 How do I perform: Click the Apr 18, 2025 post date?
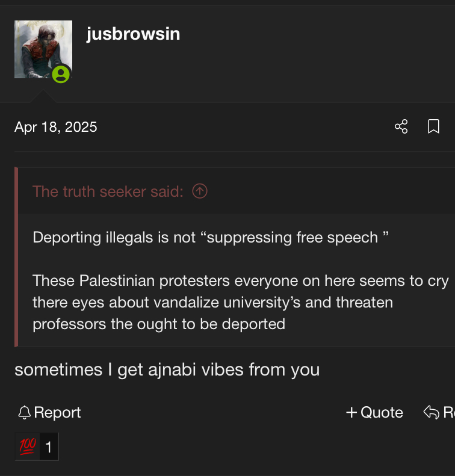(x=55, y=127)
